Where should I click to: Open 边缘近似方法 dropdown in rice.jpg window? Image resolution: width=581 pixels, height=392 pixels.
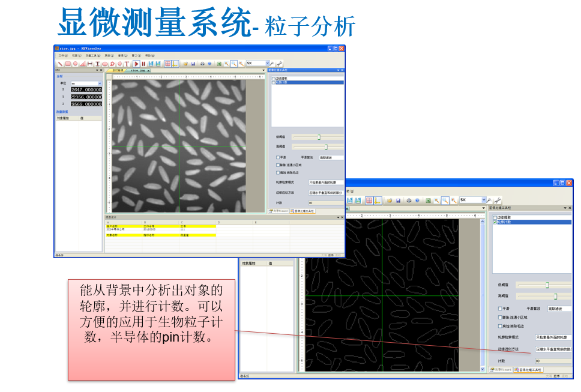[x=326, y=193]
